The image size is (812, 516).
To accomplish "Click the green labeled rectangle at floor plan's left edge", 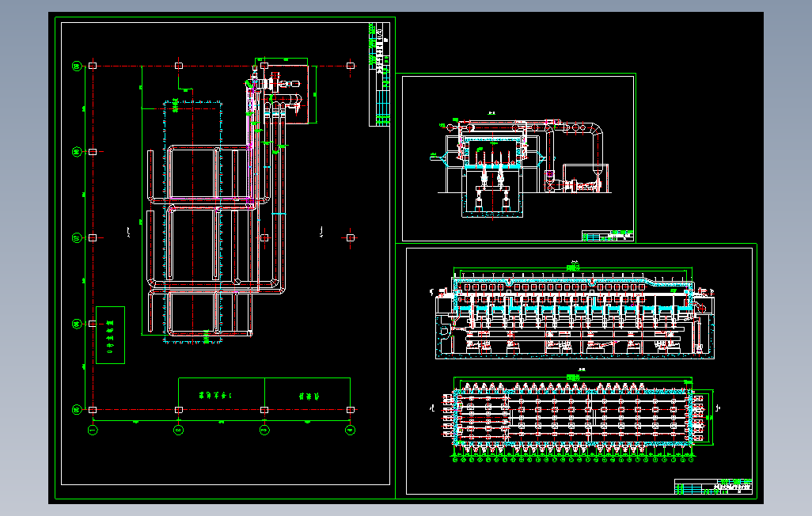I will point(110,336).
